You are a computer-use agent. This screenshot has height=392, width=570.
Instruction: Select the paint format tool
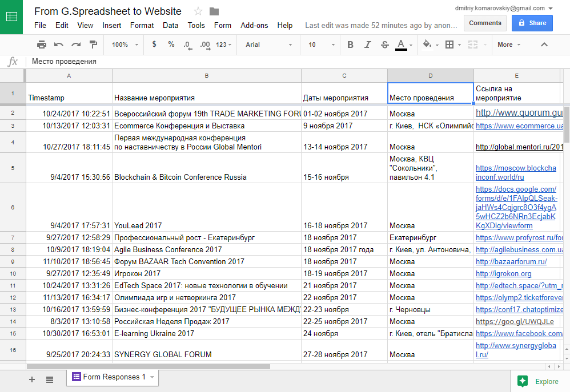click(93, 45)
